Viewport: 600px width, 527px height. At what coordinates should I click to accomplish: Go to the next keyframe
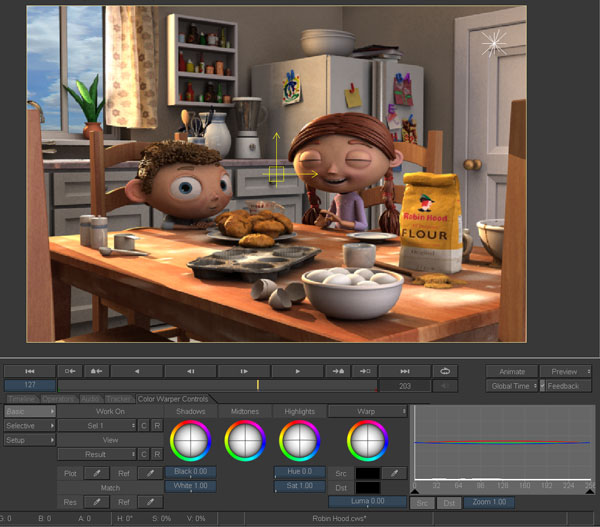click(x=338, y=371)
